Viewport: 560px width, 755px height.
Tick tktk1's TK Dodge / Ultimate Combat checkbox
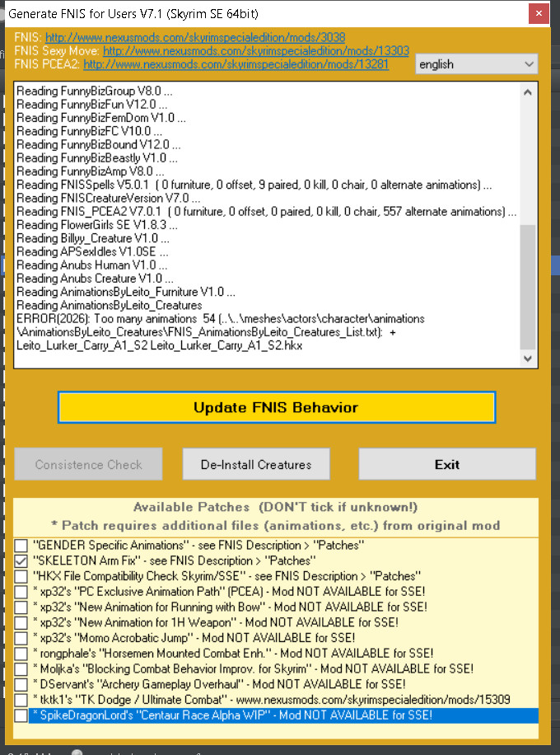click(x=21, y=700)
